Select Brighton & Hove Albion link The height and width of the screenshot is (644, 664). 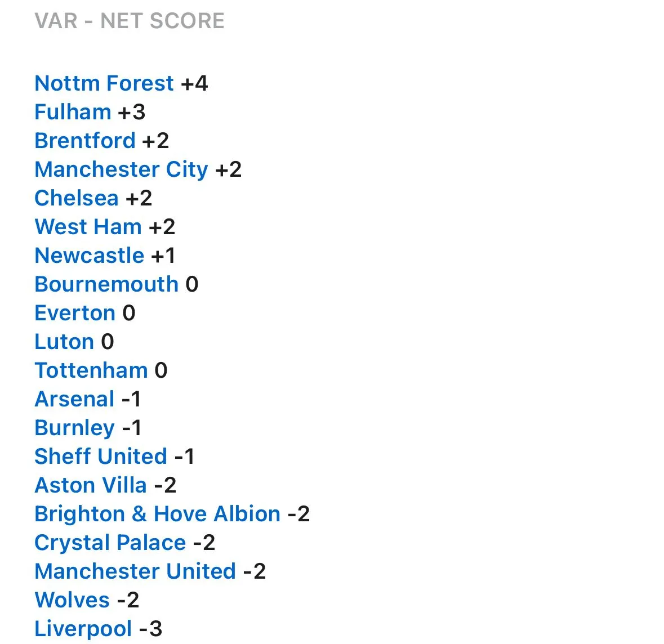157,514
